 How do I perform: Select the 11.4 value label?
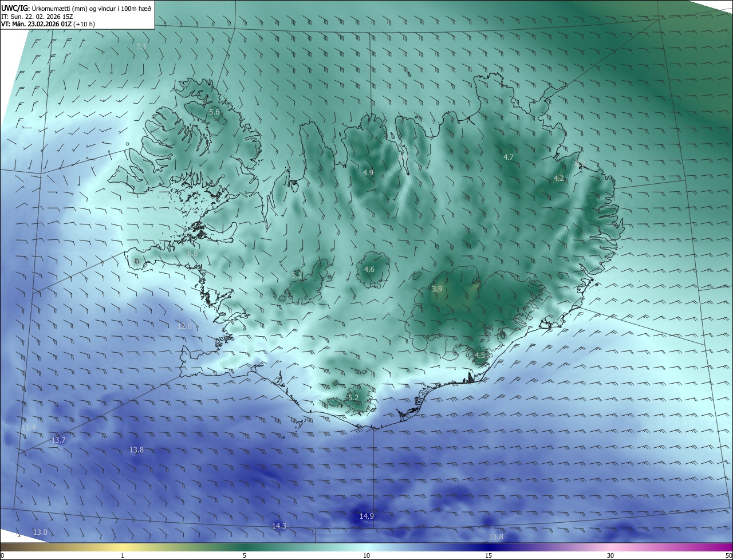point(29,428)
